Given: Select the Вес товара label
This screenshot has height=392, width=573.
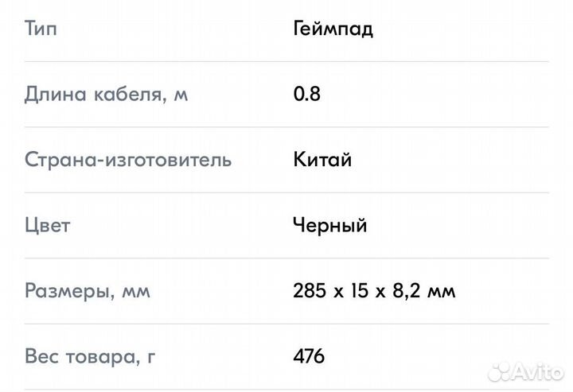Looking at the screenshot, I should (x=90, y=355).
